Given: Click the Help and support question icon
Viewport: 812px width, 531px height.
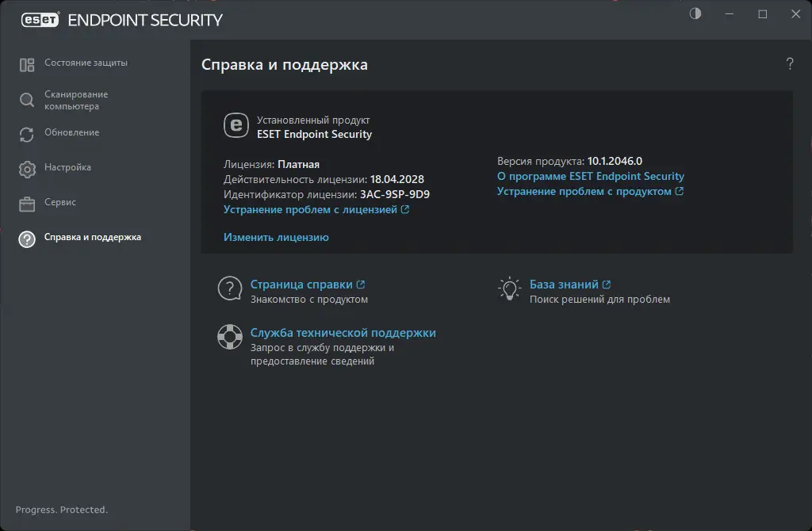Looking at the screenshot, I should (x=27, y=239).
